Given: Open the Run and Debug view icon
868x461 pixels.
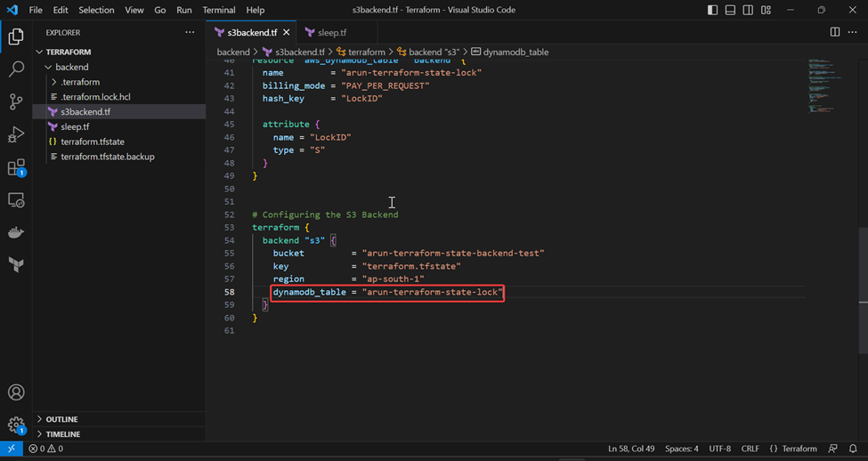Looking at the screenshot, I should (x=16, y=134).
